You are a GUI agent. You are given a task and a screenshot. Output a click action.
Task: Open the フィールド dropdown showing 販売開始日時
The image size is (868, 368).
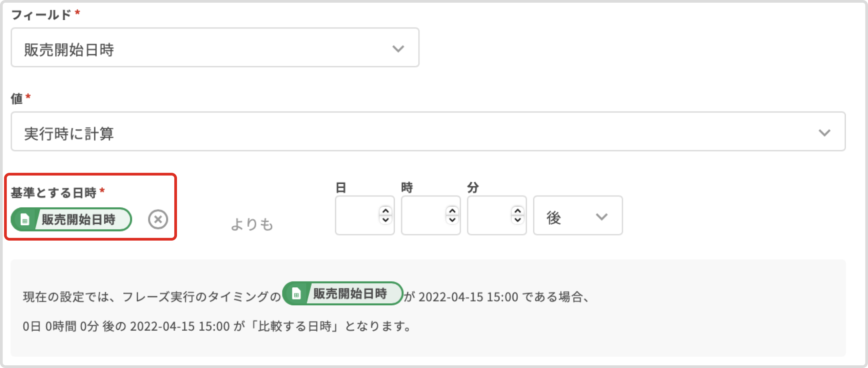(215, 48)
